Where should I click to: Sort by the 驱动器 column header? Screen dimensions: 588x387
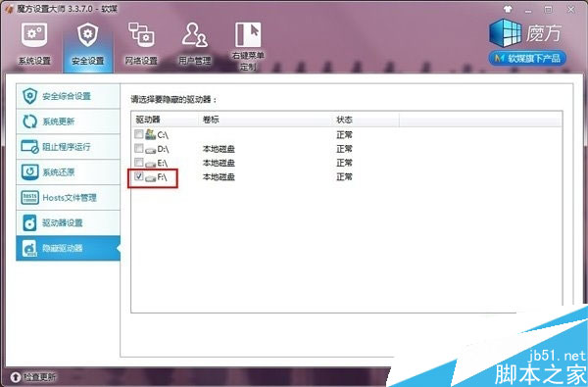[x=165, y=120]
